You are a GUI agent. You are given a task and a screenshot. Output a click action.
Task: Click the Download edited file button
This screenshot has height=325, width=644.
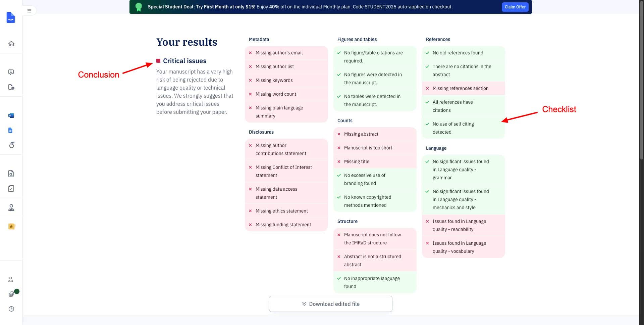pyautogui.click(x=330, y=304)
